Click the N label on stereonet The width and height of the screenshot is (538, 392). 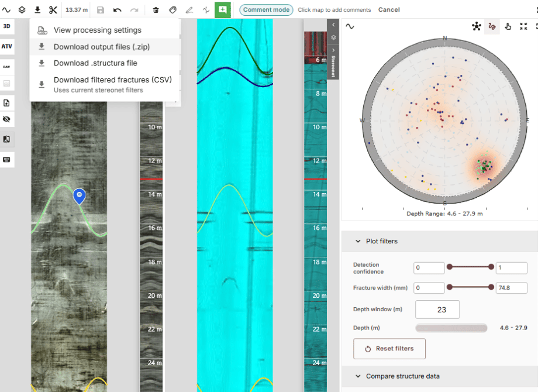pyautogui.click(x=444, y=38)
